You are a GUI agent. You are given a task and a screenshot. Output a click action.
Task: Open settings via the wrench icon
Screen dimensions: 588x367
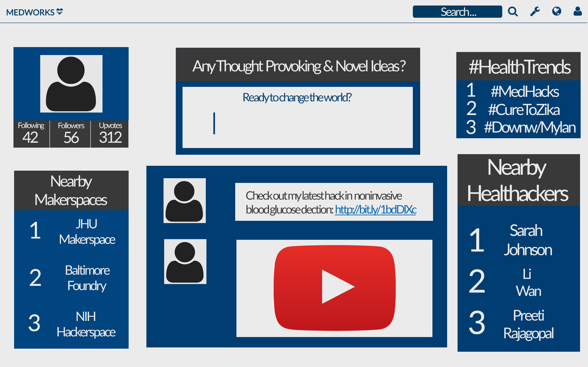[535, 11]
